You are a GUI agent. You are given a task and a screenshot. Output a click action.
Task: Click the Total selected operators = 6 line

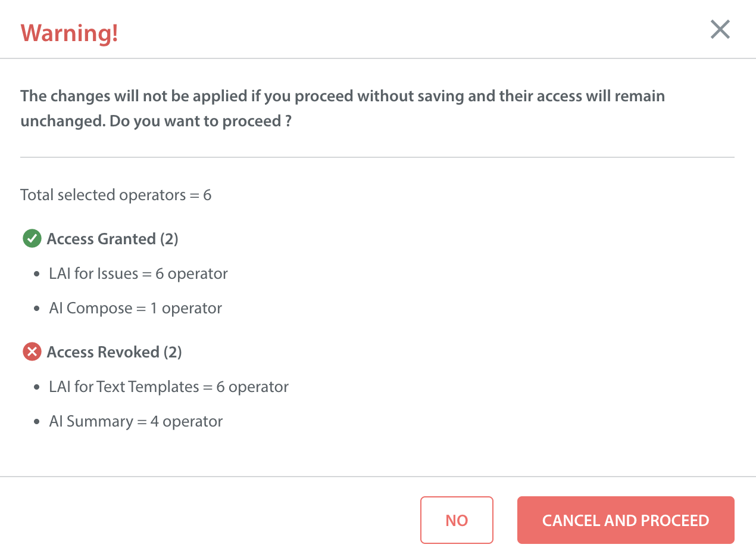pos(116,195)
